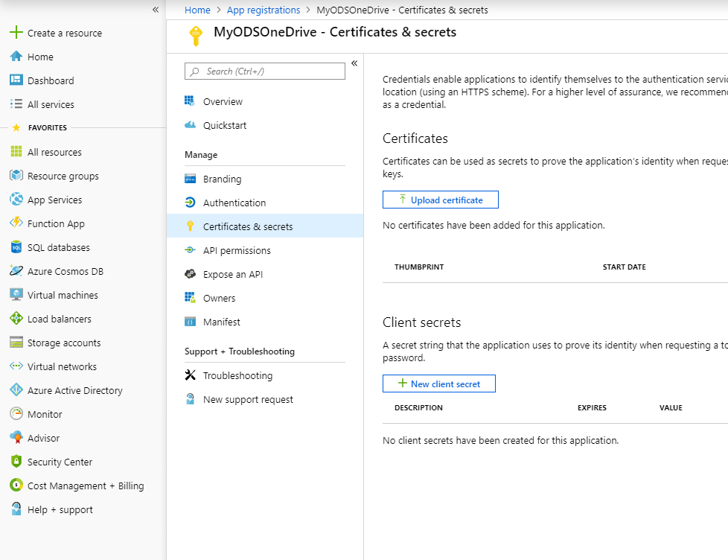The image size is (728, 560).
Task: Click the SQL databases icon
Action: (16, 247)
